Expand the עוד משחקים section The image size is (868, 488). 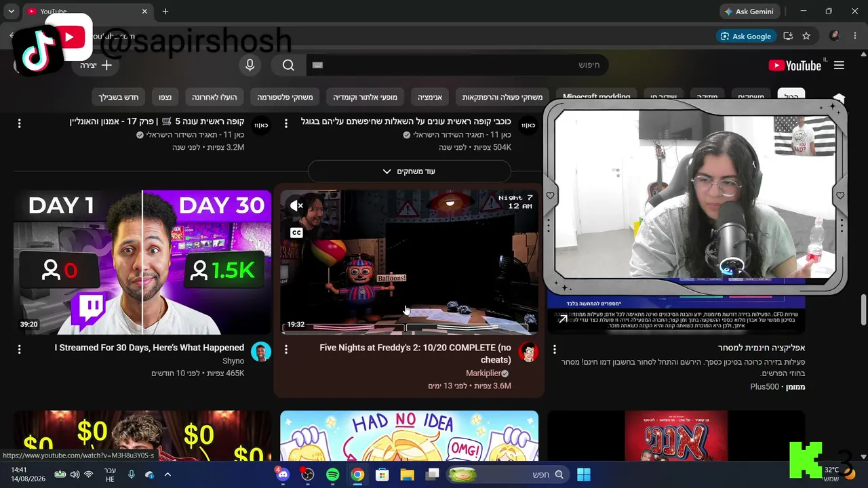(x=409, y=171)
